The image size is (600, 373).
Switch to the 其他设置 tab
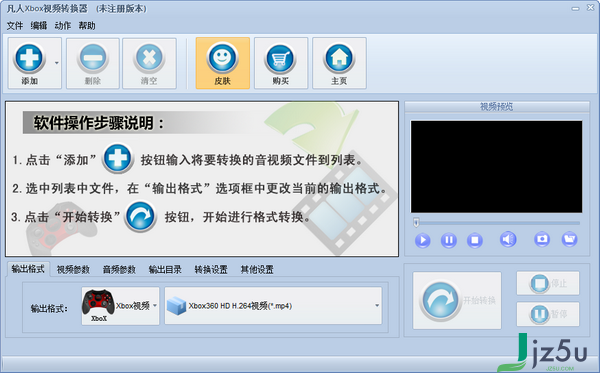[257, 270]
